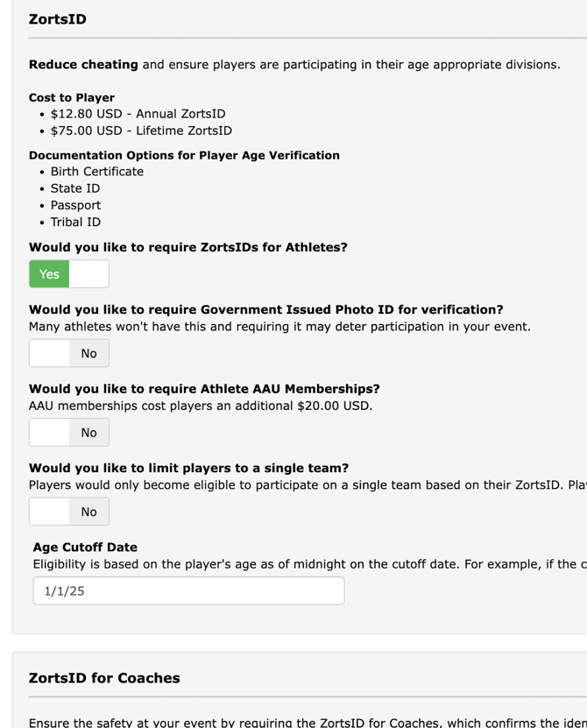Click the Reduce cheating bold text
Screen dimensions: 587x728
coord(83,65)
